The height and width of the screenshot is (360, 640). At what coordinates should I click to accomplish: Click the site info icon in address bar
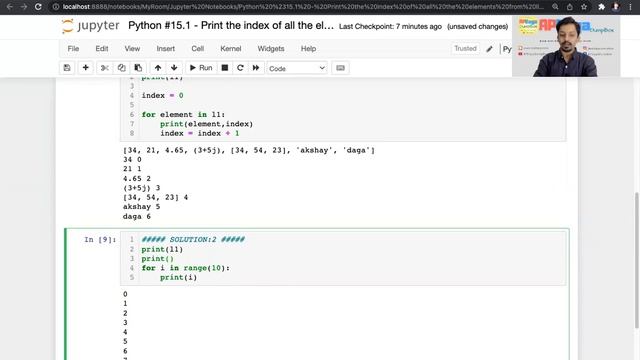click(56, 7)
